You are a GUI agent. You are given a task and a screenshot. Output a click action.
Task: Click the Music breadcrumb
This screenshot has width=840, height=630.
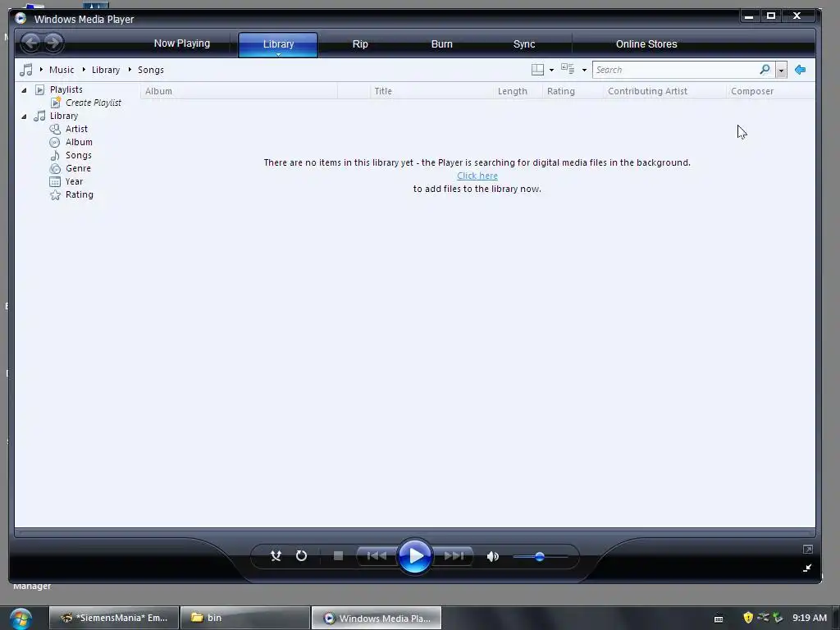click(x=62, y=70)
